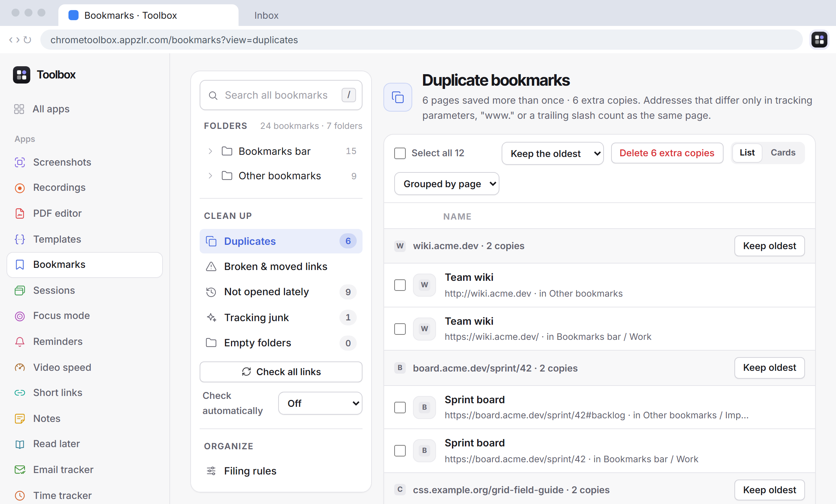Screen dimensions: 836x504
Task: Click the Short links icon
Action: tap(20, 393)
